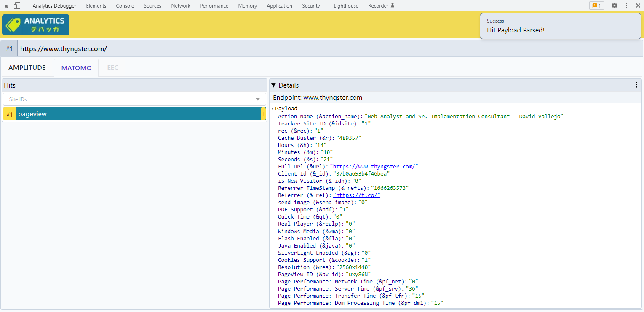Open DevTools three-dot customize menu
Image resolution: width=644 pixels, height=312 pixels.
pyautogui.click(x=626, y=5)
